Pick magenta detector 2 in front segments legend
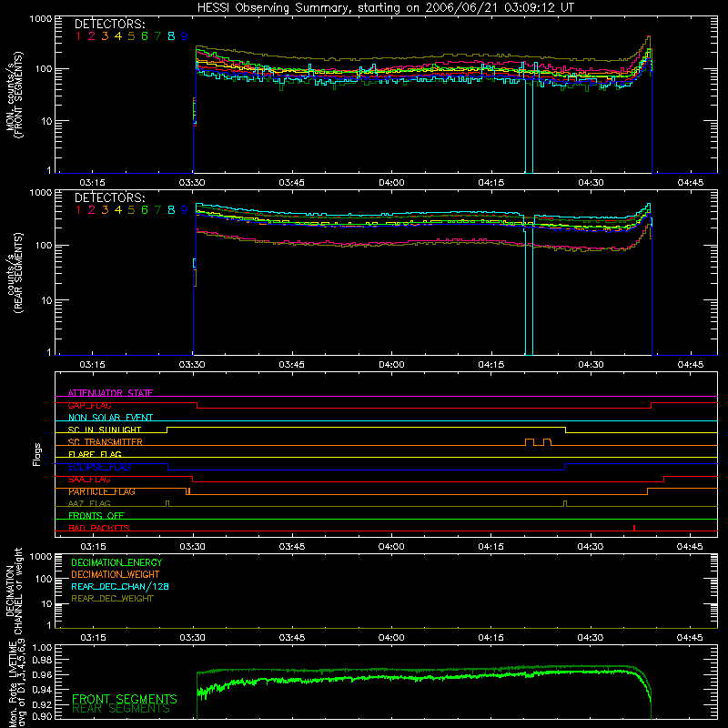 (92, 36)
